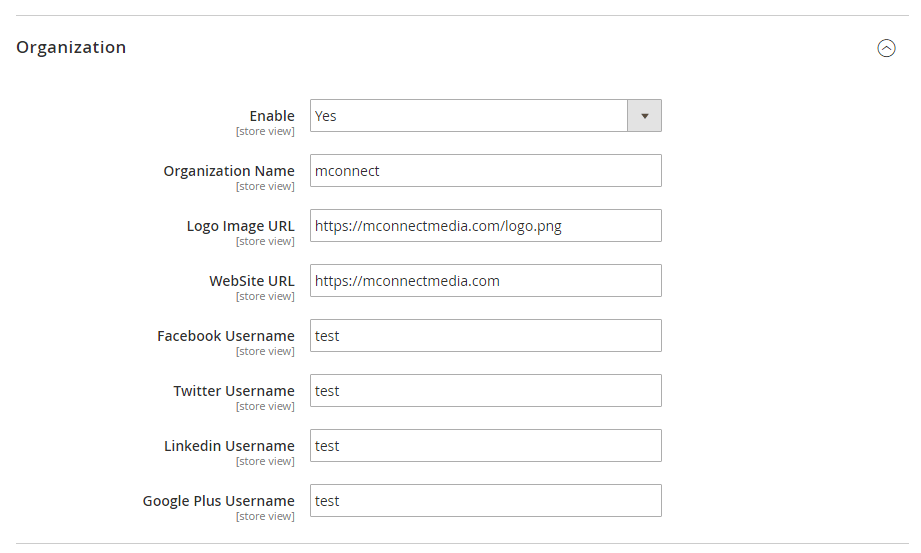Focus the Twitter Username input field
Image resolution: width=921 pixels, height=553 pixels.
pyautogui.click(x=485, y=391)
